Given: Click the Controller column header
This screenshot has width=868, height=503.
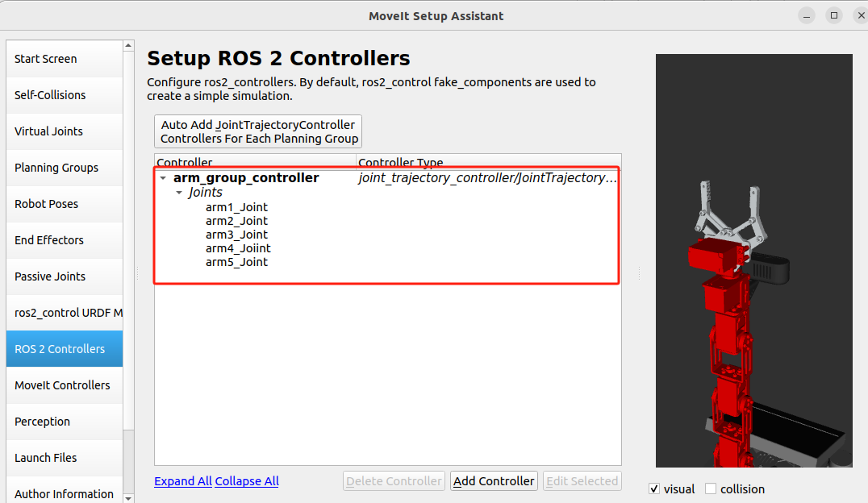Looking at the screenshot, I should [x=255, y=161].
